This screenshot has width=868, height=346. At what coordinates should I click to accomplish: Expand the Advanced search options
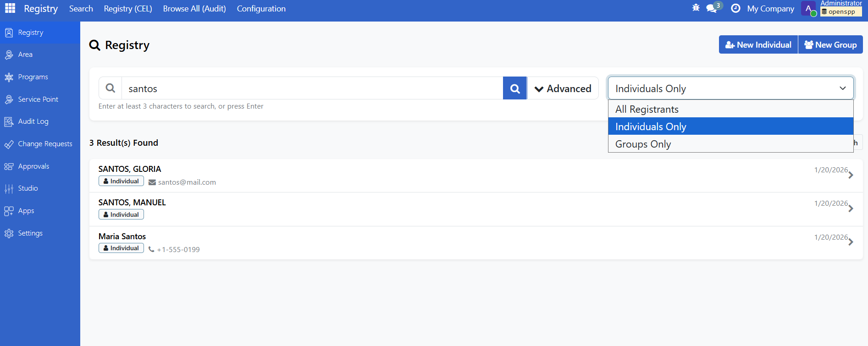pyautogui.click(x=563, y=88)
